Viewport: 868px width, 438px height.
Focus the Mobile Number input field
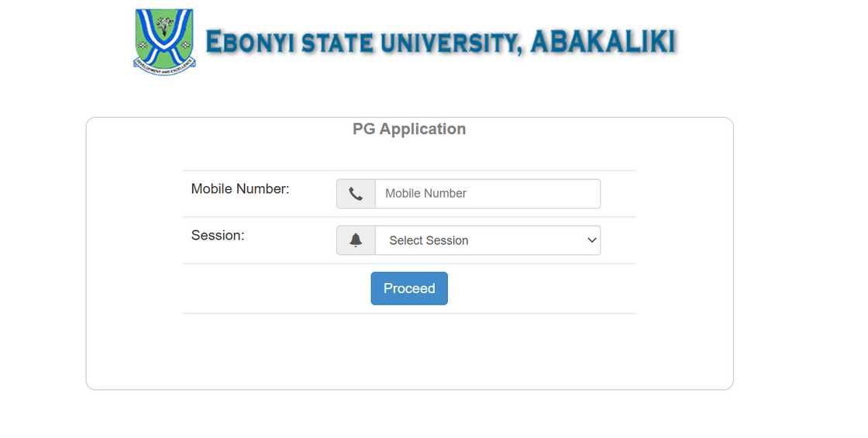487,194
